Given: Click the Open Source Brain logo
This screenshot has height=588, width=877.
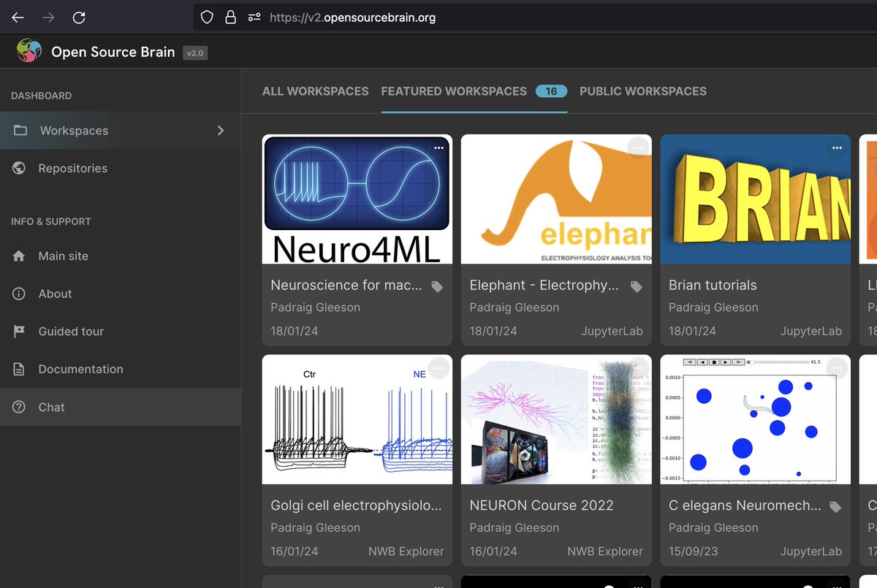Looking at the screenshot, I should pyautogui.click(x=29, y=51).
